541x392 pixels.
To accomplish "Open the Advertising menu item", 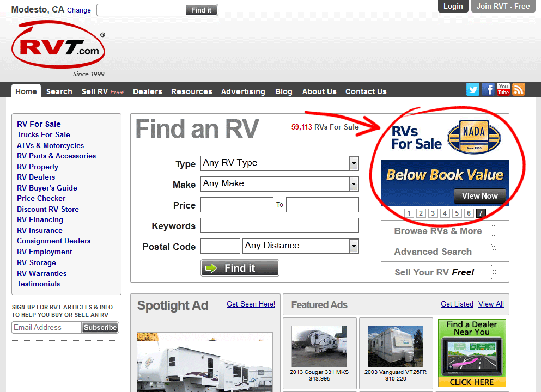I will point(243,91).
